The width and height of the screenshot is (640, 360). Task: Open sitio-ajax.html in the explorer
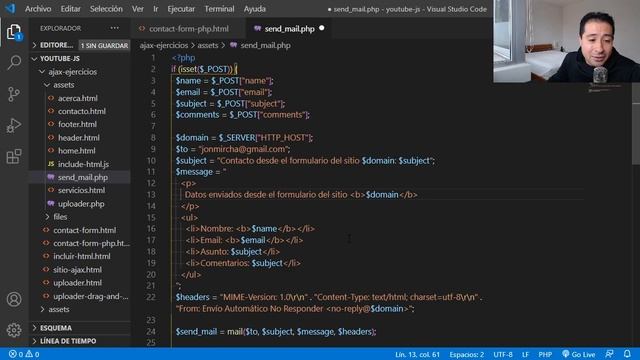click(x=77, y=270)
